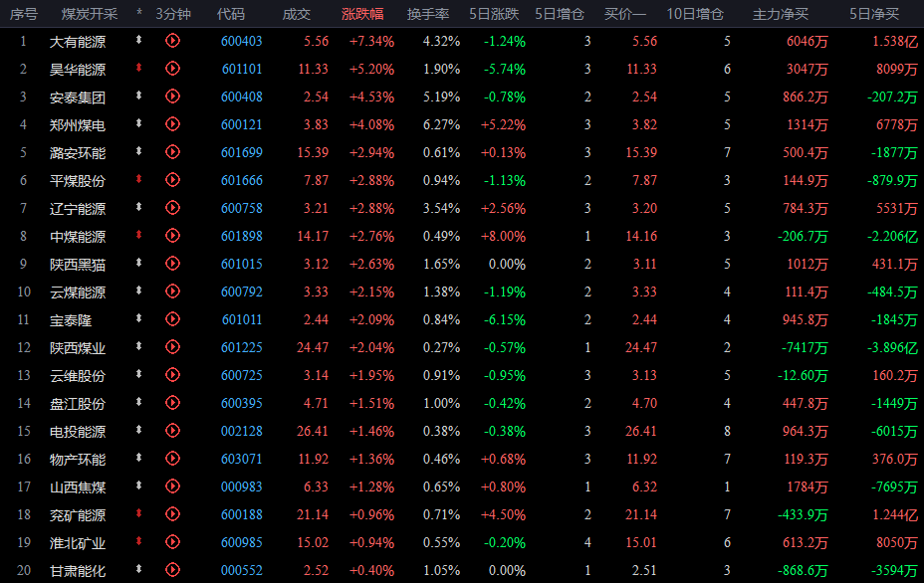Open 3-minute chart icon for 陕西煤业

coord(172,347)
